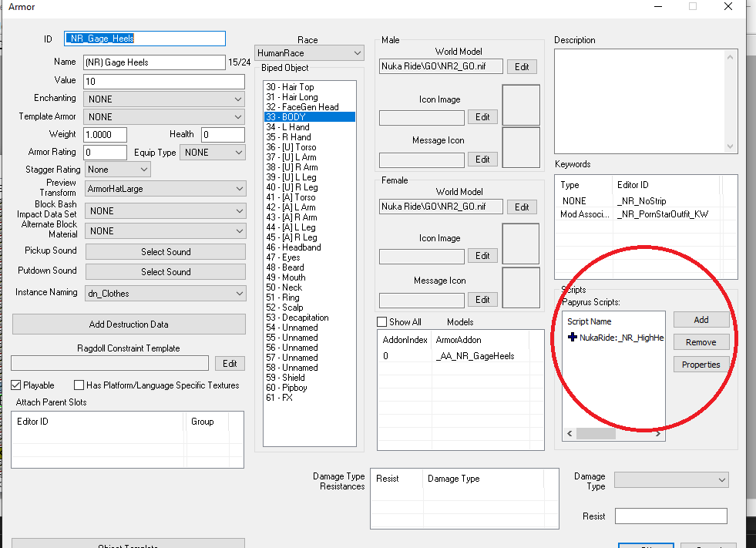756x548 pixels.
Task: Click Edit next to Male Message Icon
Action: [482, 160]
